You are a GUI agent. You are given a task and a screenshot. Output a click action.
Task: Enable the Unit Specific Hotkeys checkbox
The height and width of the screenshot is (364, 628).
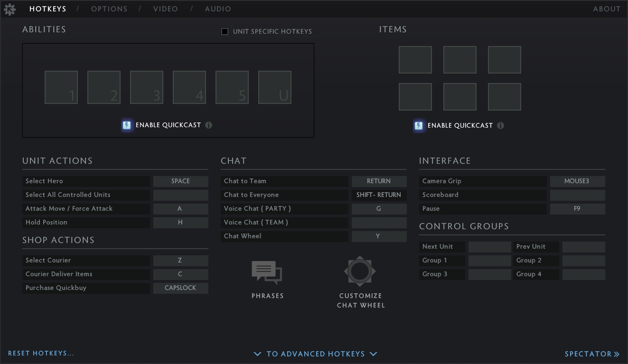tap(225, 32)
